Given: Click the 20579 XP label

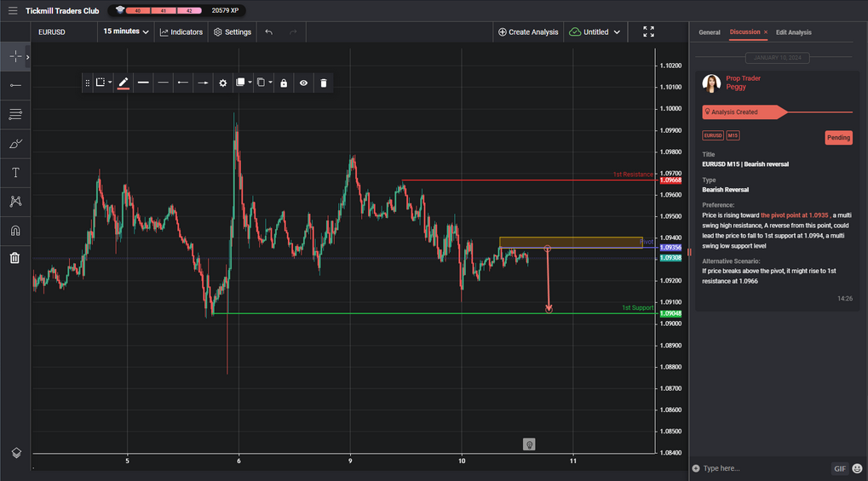Looking at the screenshot, I should click(x=225, y=10).
